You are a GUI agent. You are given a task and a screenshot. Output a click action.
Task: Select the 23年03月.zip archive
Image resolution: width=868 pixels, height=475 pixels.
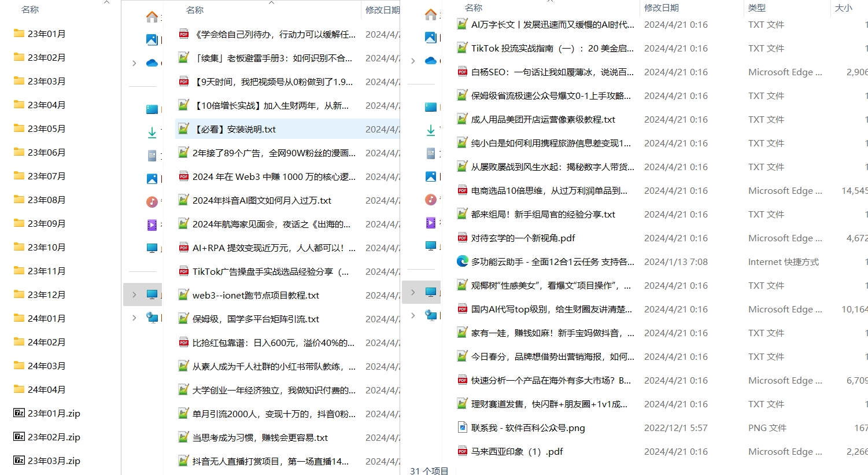click(54, 461)
